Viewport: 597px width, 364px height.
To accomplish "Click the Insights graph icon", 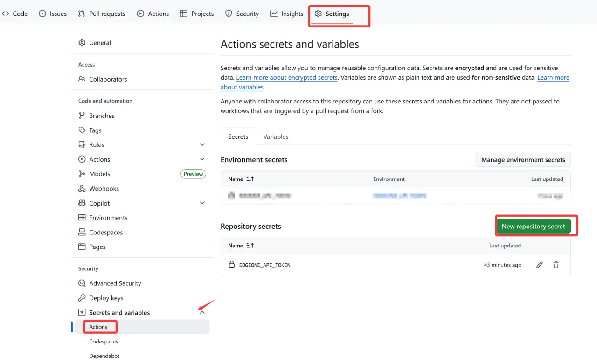I will (x=274, y=14).
